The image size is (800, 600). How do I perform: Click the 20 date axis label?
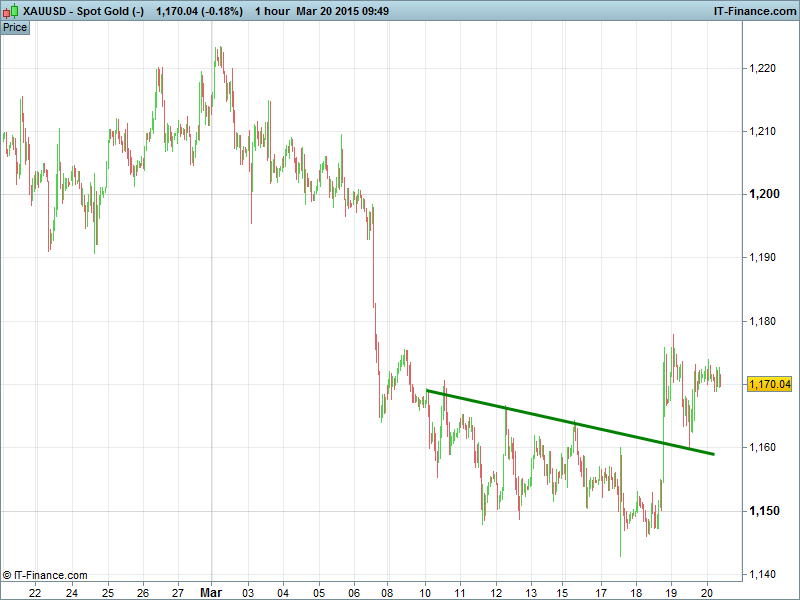707,592
